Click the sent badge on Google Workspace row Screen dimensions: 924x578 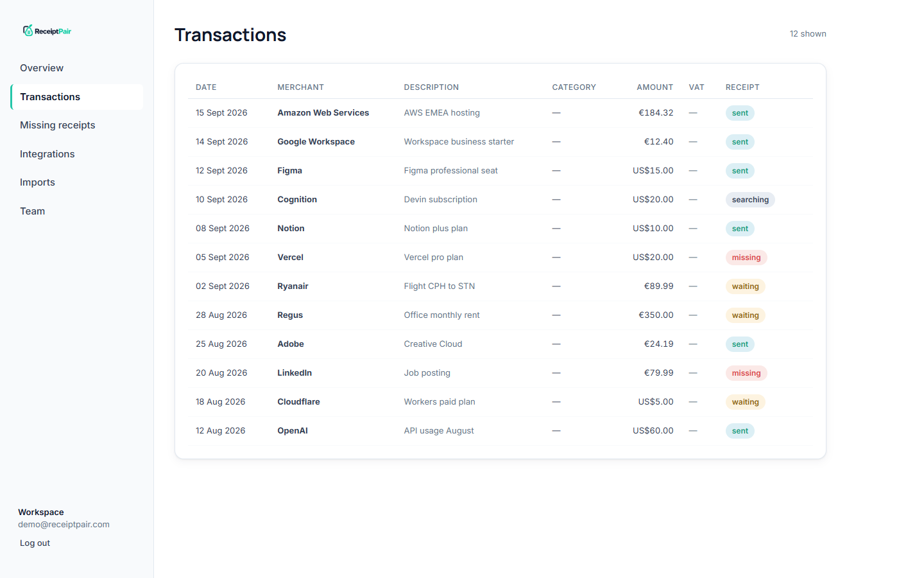pyautogui.click(x=740, y=142)
